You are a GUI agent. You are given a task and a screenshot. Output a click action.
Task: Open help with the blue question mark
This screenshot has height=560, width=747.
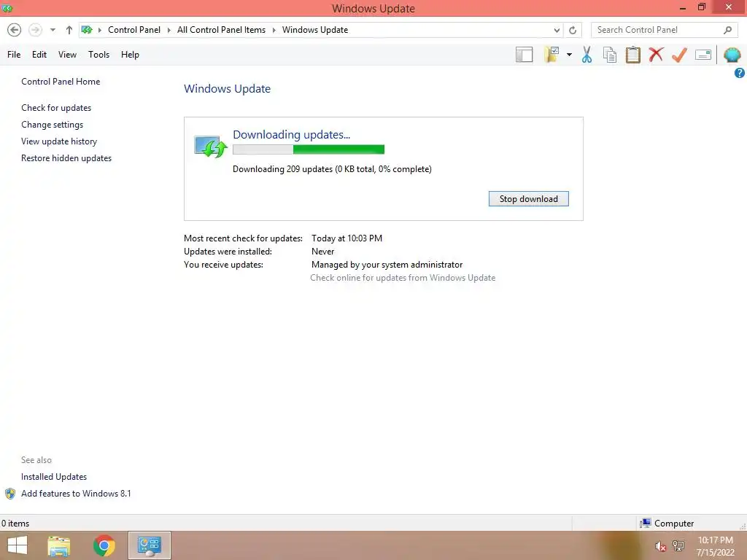[740, 73]
